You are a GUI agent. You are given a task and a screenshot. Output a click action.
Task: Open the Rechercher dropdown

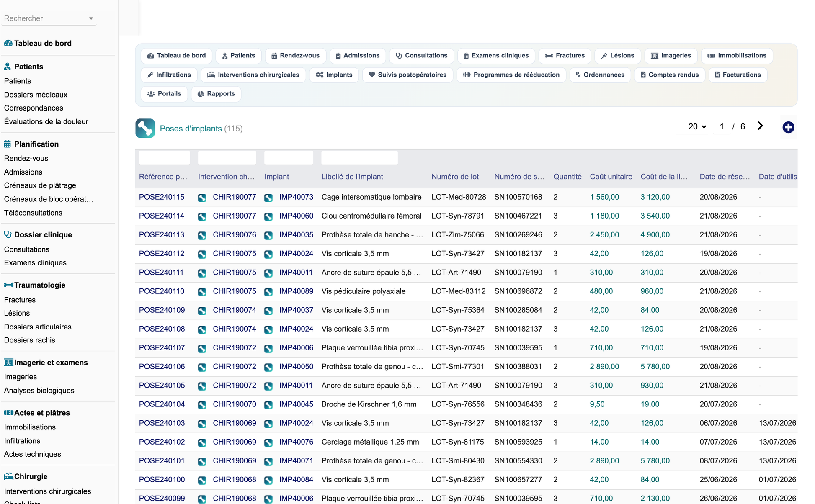coord(49,18)
